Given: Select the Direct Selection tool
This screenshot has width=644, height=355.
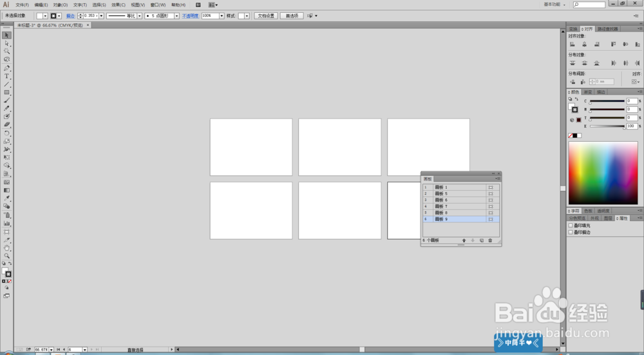Looking at the screenshot, I should click(6, 43).
